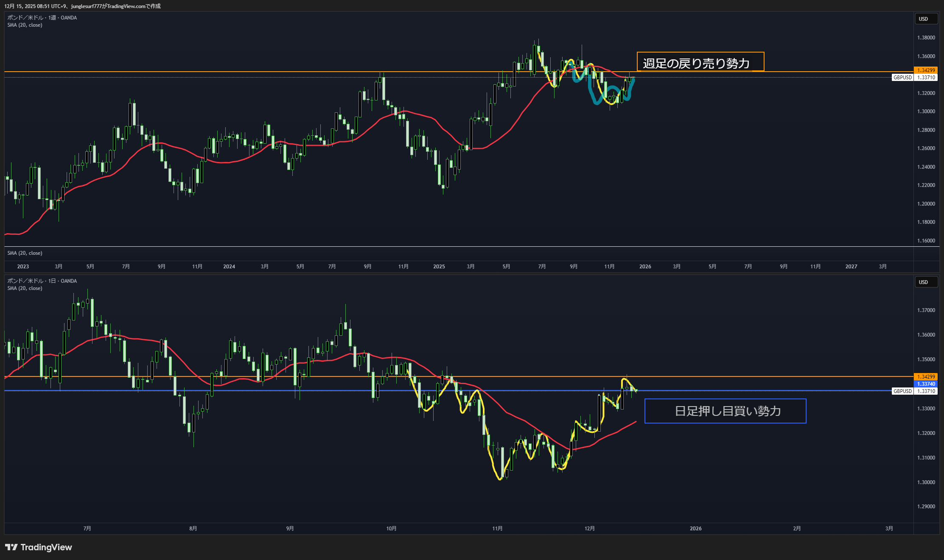Image resolution: width=944 pixels, height=560 pixels.
Task: Click GBPUSD symbol tag on daily price axis
Action: coord(902,391)
